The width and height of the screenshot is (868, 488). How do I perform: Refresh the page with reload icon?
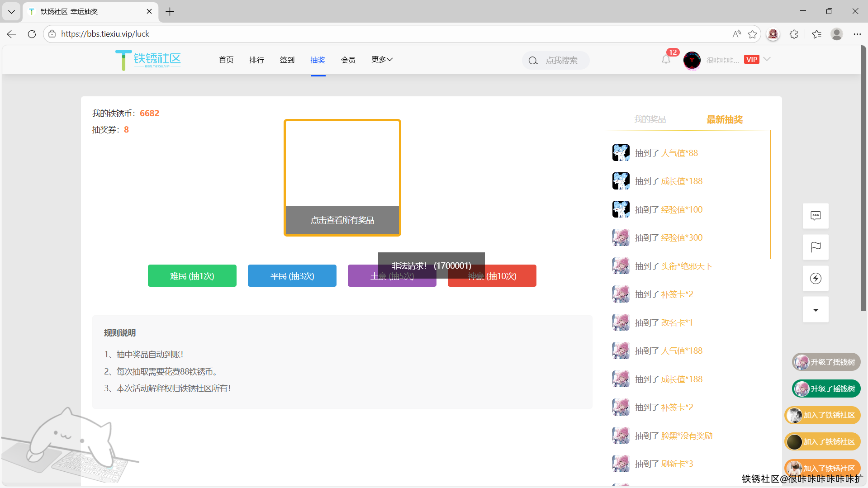32,34
